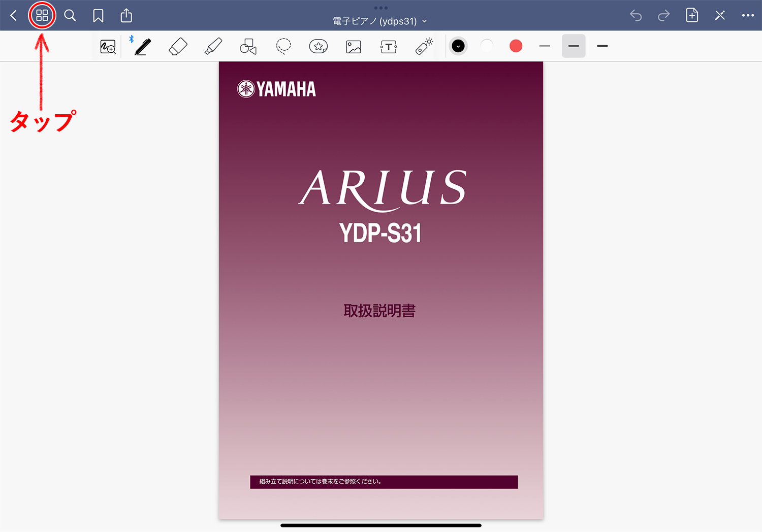This screenshot has height=532, width=762.
Task: Select the medium stroke width
Action: pyautogui.click(x=574, y=46)
